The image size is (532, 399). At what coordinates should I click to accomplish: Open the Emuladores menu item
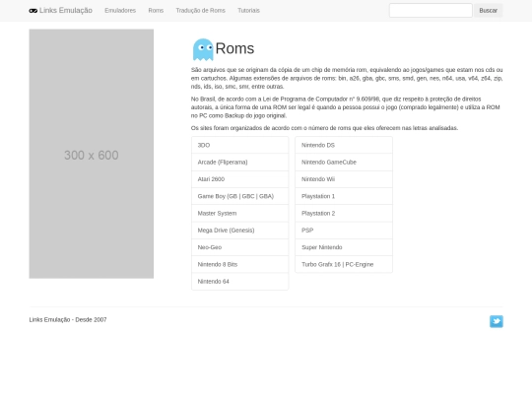[x=120, y=11]
